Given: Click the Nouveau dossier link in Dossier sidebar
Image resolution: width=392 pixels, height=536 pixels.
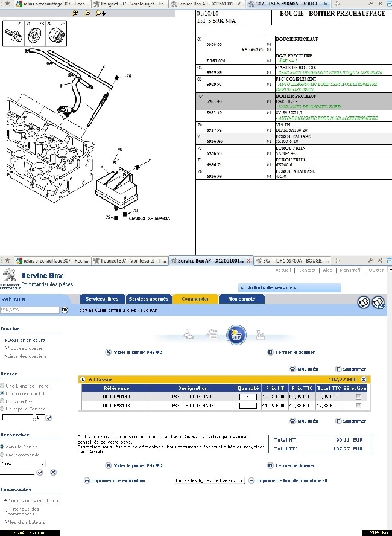Looking at the screenshot, I should [x=26, y=348].
